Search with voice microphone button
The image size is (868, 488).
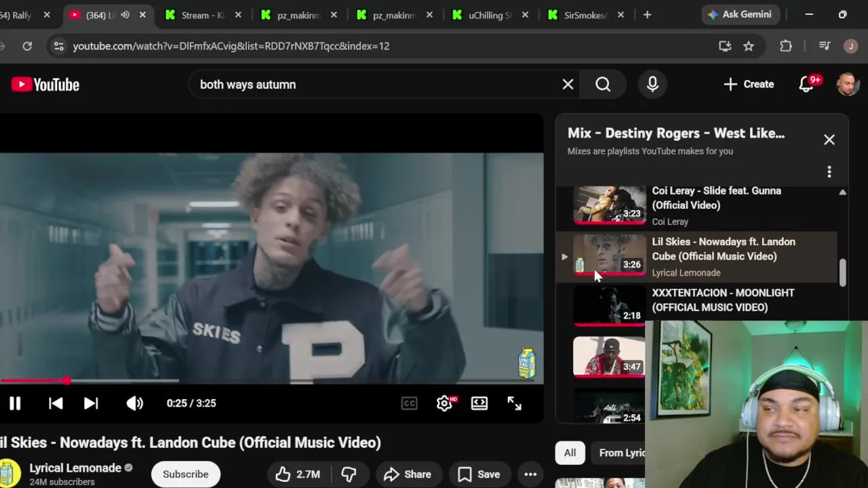[x=652, y=84]
